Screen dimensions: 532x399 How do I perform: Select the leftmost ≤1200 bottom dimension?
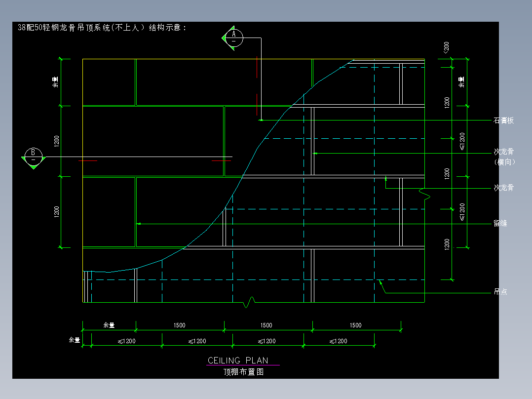[126, 341]
